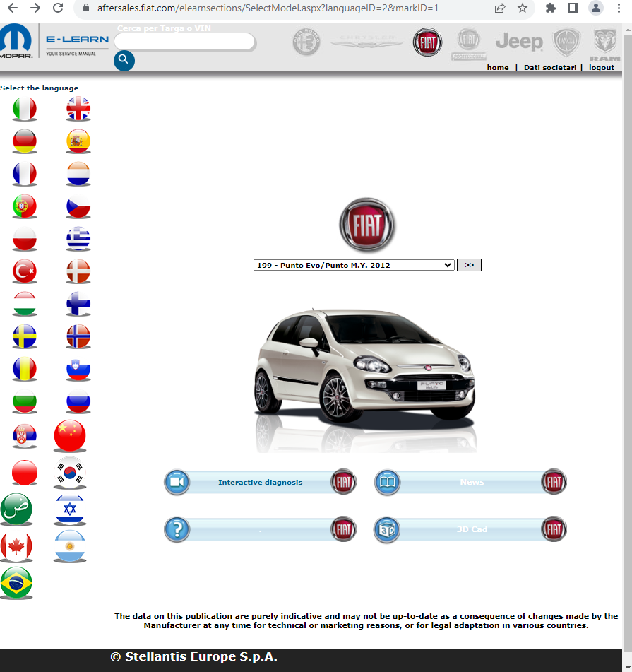Select the RAM brand logo

(604, 45)
